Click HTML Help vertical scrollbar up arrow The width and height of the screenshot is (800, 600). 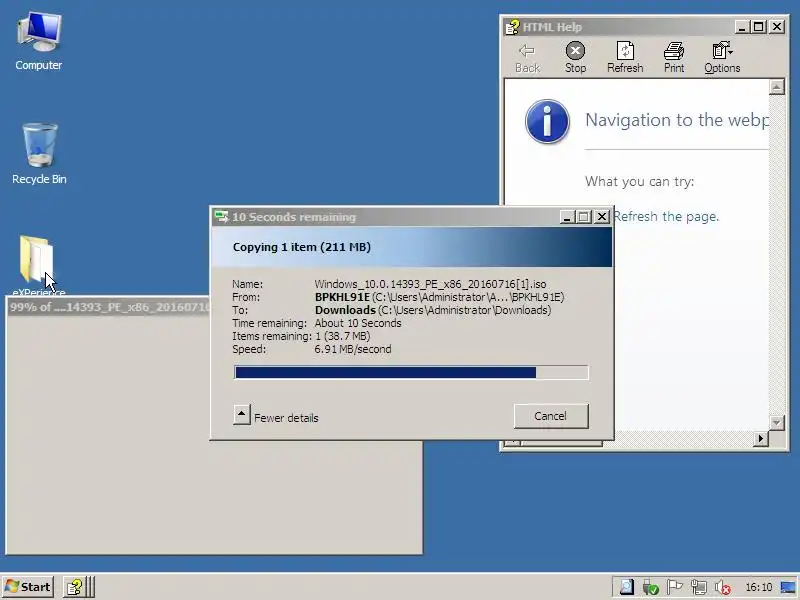776,87
